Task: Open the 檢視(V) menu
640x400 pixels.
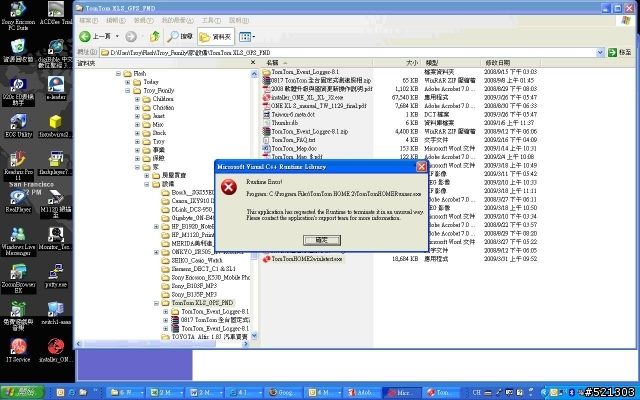Action: (143, 20)
